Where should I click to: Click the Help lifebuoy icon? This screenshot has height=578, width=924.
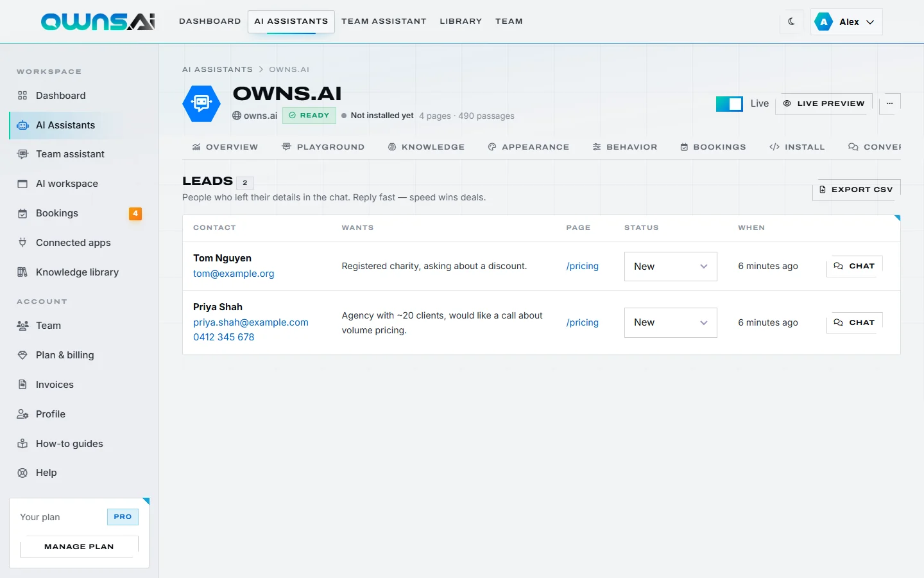point(22,473)
